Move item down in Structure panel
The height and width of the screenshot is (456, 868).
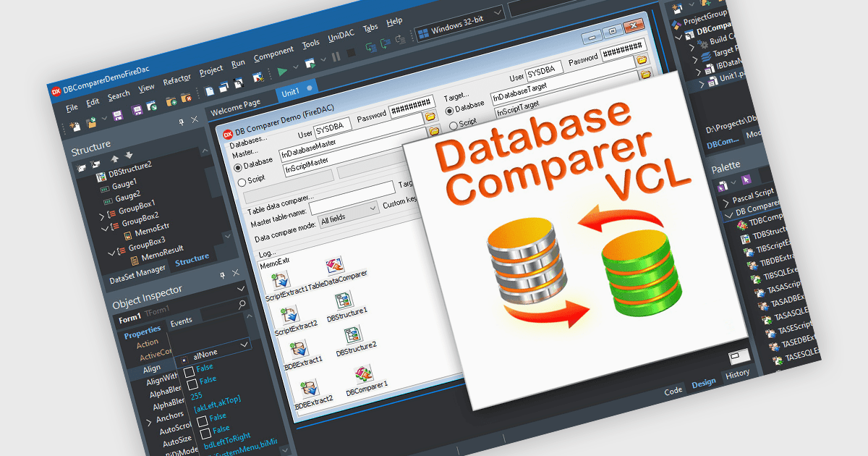(128, 155)
